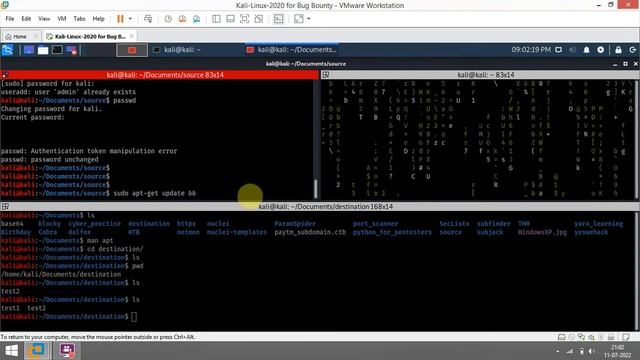This screenshot has width=640, height=360.
Task: Show or hide the thumbnail bar
Action: (x=230, y=19)
